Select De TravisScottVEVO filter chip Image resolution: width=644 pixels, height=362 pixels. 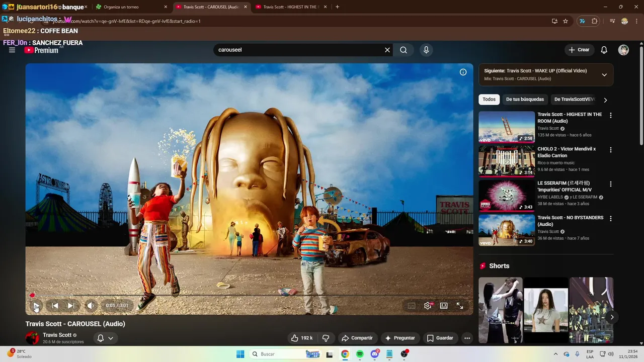[574, 100]
